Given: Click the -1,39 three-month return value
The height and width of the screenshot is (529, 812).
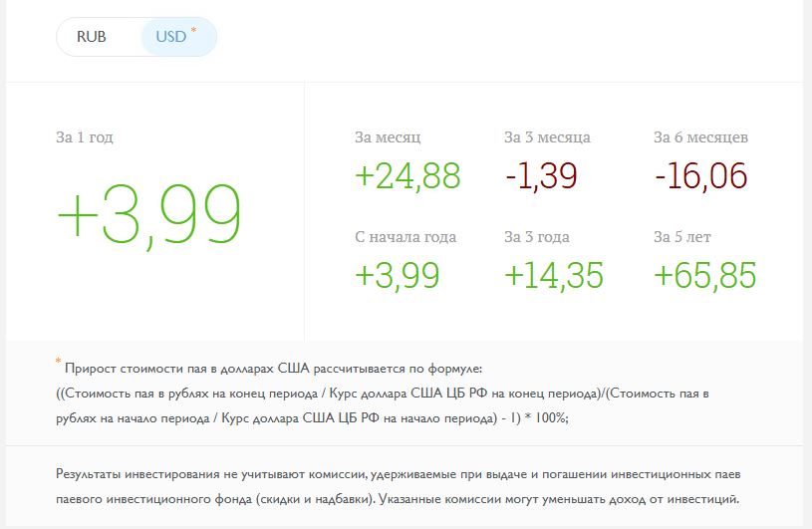Looking at the screenshot, I should tap(541, 175).
